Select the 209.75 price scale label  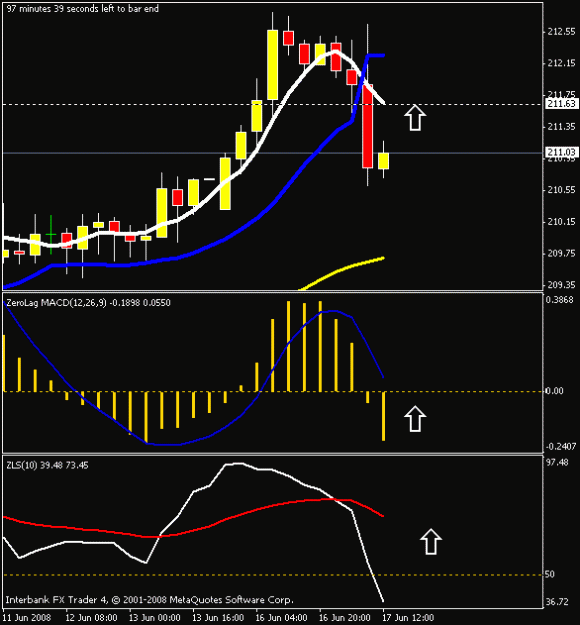point(561,254)
